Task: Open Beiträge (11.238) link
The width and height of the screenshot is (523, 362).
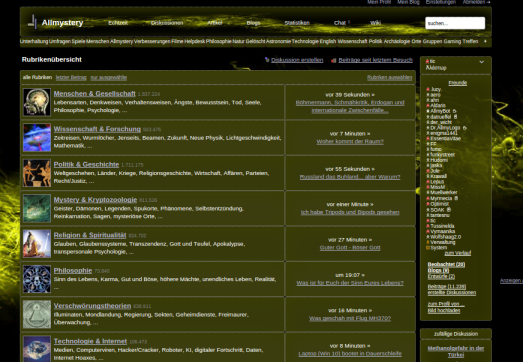Action: point(447,287)
